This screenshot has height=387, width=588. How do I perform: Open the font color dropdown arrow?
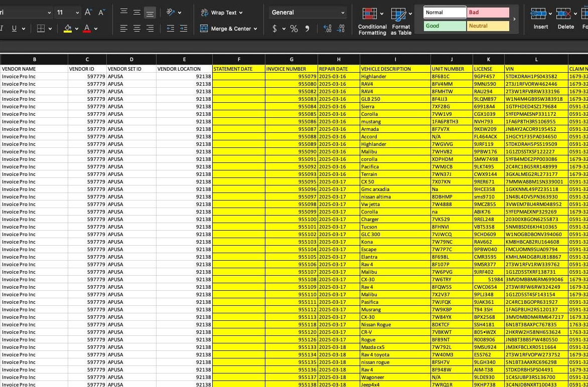96,29
